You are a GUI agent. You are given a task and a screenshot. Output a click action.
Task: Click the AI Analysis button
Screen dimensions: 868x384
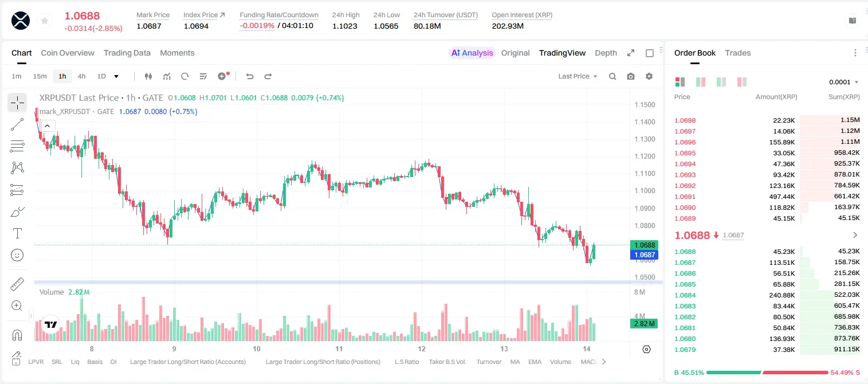click(472, 53)
